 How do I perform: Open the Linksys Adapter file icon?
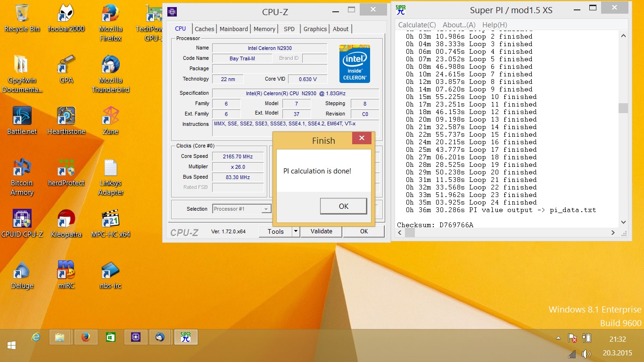pos(110,177)
